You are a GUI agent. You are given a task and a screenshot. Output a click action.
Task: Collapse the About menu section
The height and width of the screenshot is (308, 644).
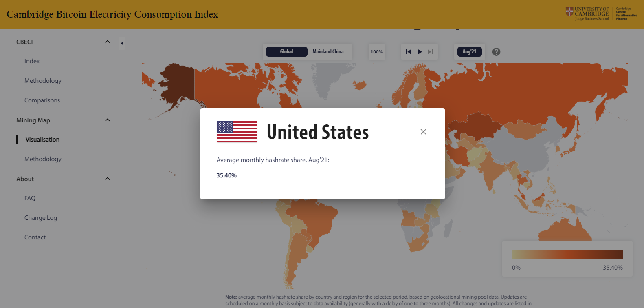click(x=108, y=179)
